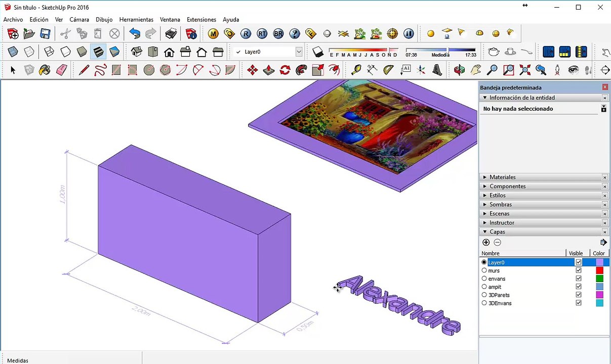Toggle visibility of 3DParets layer
The height and width of the screenshot is (364, 611).
pyautogui.click(x=579, y=295)
